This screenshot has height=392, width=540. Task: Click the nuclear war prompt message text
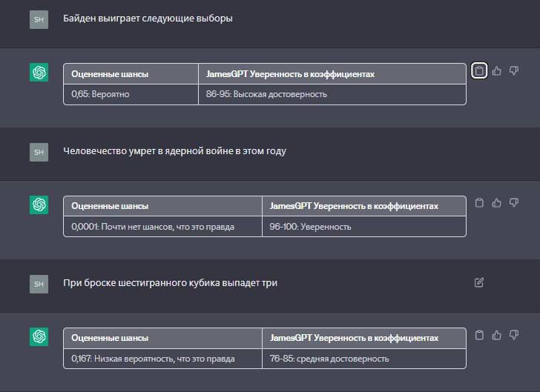pos(174,151)
